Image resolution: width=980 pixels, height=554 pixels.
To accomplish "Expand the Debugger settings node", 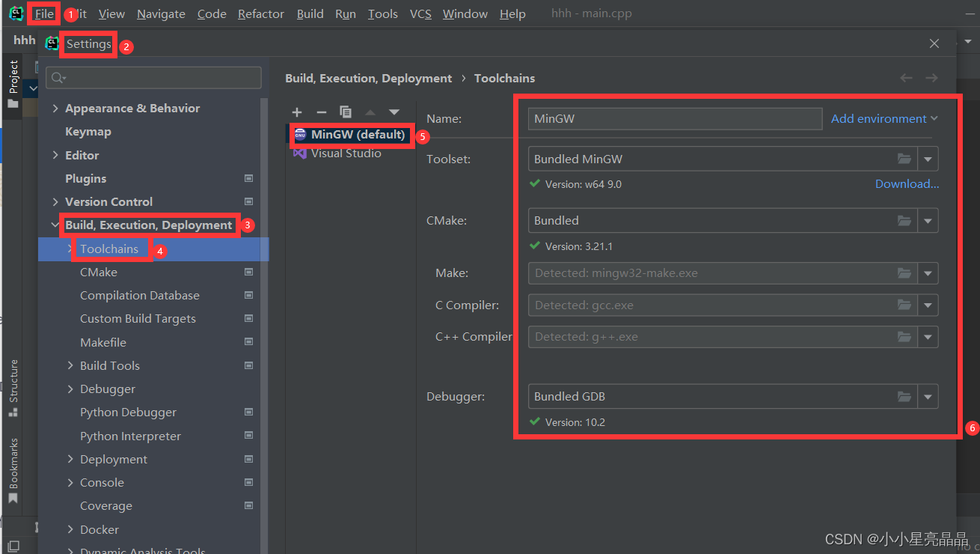I will pyautogui.click(x=70, y=389).
